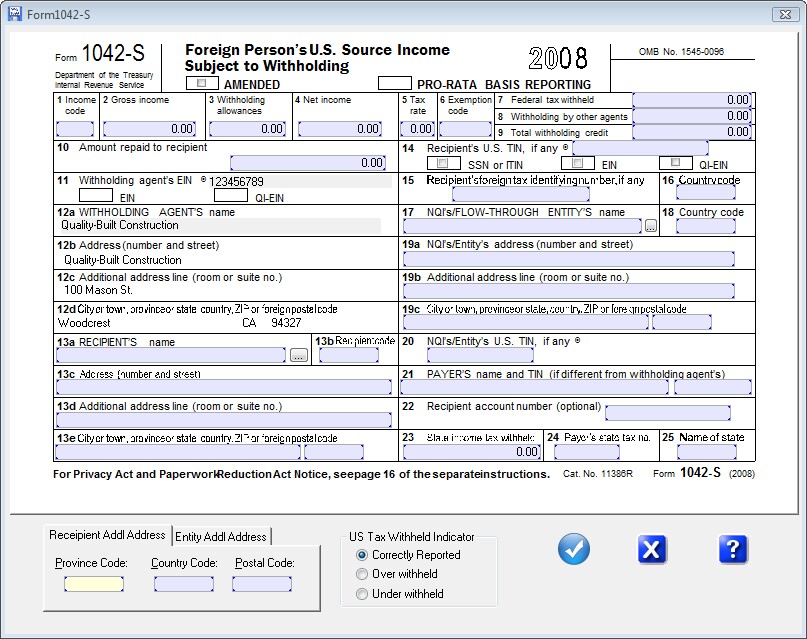Viewport: 807px width, 639px height.
Task: Click withholding agent EIN value 123456789
Action: (x=236, y=182)
